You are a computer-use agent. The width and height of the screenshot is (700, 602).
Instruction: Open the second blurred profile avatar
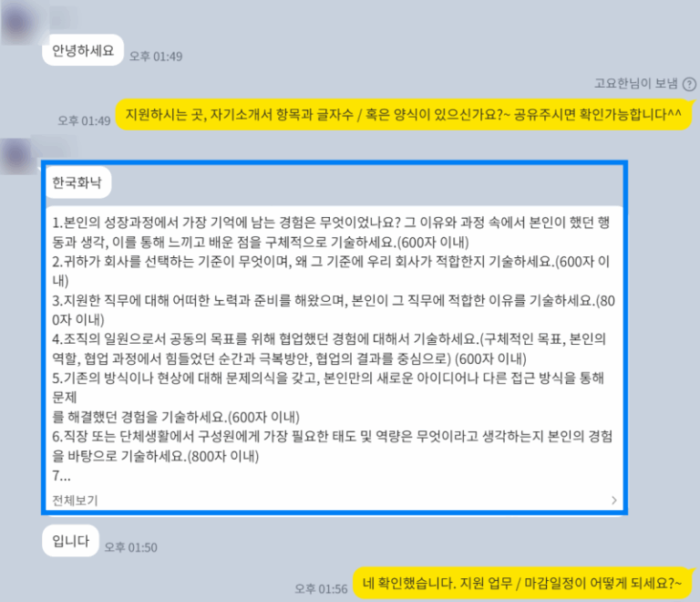[x=17, y=156]
